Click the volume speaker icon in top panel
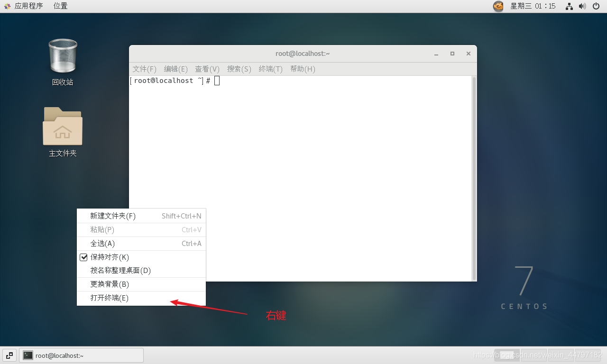 pyautogui.click(x=583, y=6)
